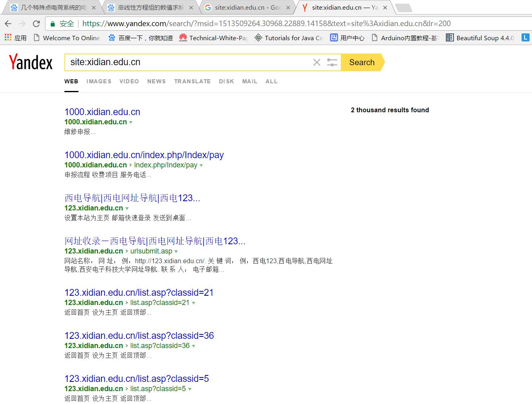
Task: Close the 非线性方程组的数值求解 tab
Action: coord(191,8)
